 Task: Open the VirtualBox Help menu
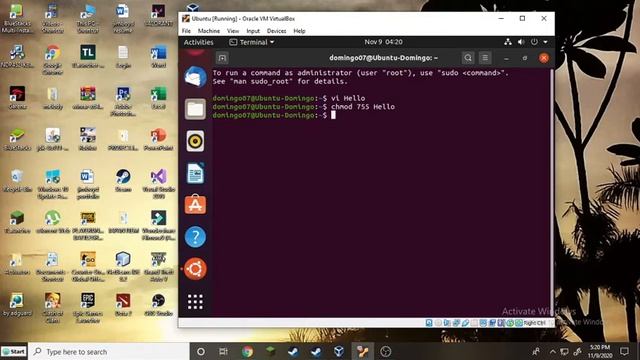click(x=299, y=31)
